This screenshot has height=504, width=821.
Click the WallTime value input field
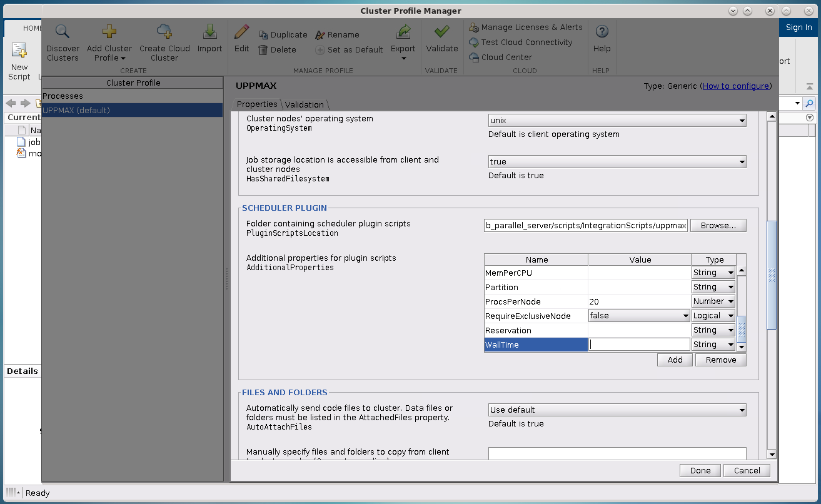tap(639, 345)
